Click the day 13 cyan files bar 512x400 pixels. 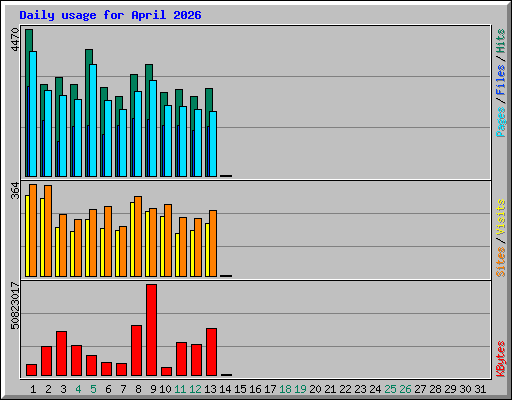pos(213,144)
